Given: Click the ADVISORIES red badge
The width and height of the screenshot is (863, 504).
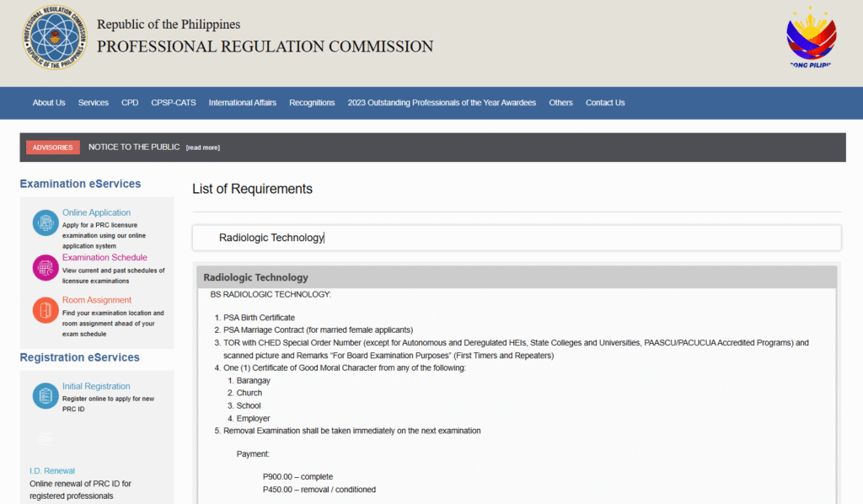Looking at the screenshot, I should click(x=52, y=147).
